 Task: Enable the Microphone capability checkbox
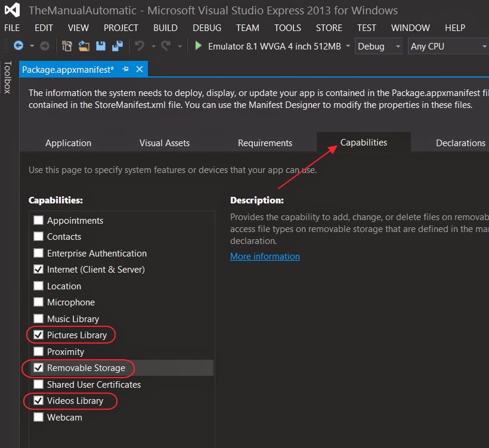pos(38,302)
